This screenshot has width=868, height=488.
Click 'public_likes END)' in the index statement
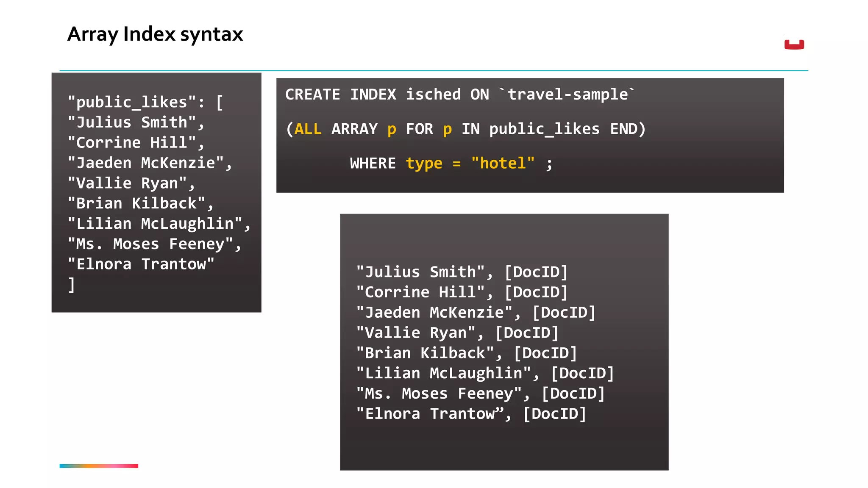pyautogui.click(x=568, y=129)
